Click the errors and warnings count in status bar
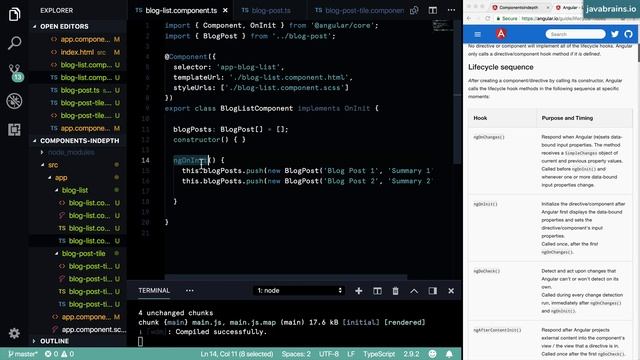Image resolution: width=640 pixels, height=360 pixels. click(60, 354)
